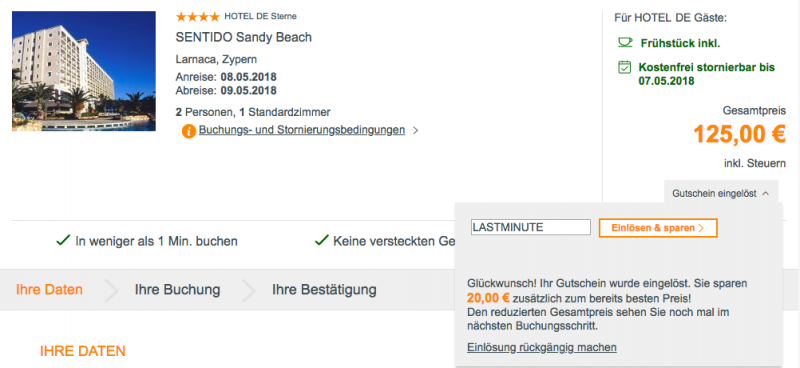Click the 'Einlösen & sparen' button

coord(658,228)
